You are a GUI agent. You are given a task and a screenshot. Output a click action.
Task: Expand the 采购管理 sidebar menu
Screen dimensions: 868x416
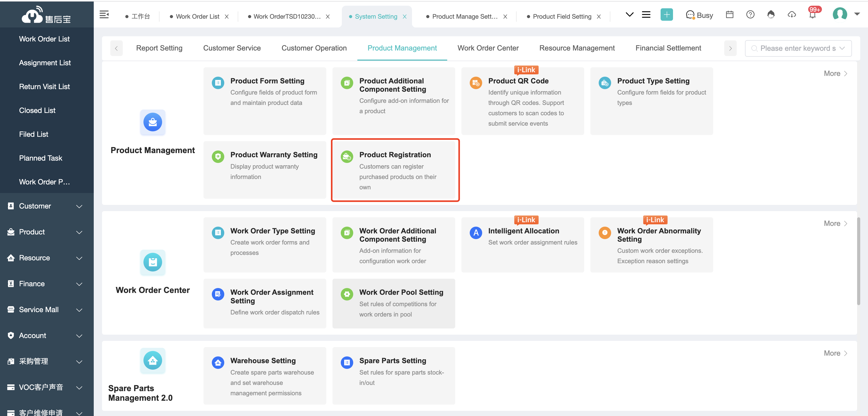pyautogui.click(x=47, y=361)
